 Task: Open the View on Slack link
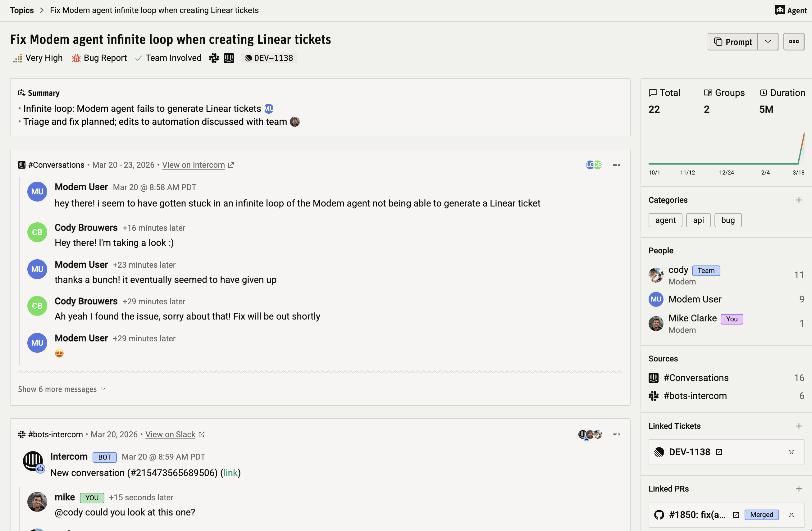(170, 434)
